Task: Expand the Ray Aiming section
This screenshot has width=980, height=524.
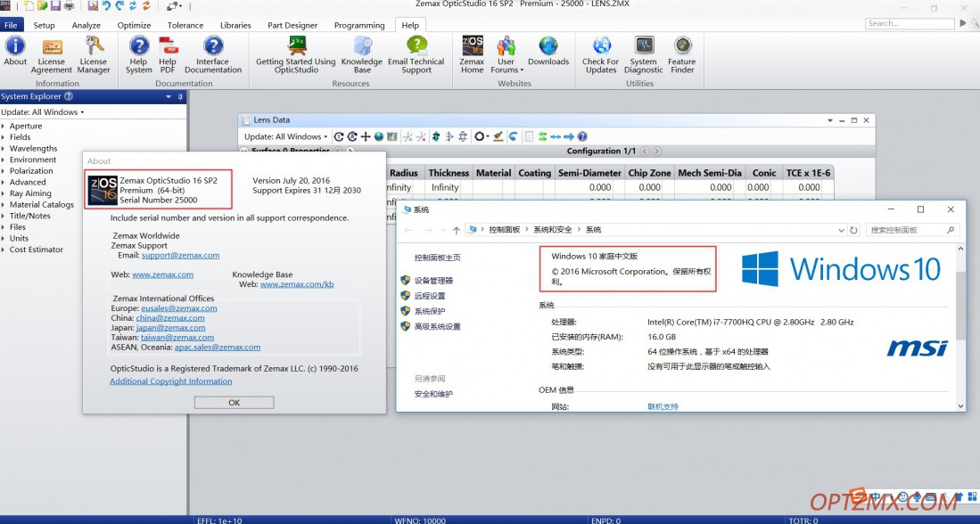Action: 4,193
